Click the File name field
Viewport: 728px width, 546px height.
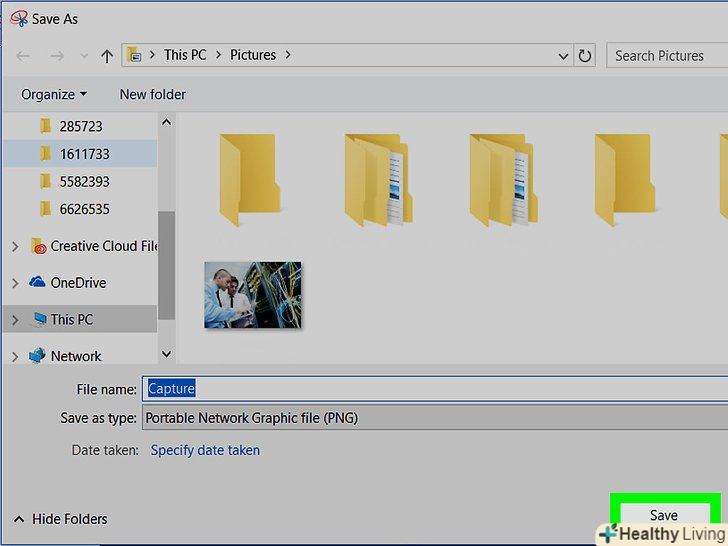coord(435,389)
